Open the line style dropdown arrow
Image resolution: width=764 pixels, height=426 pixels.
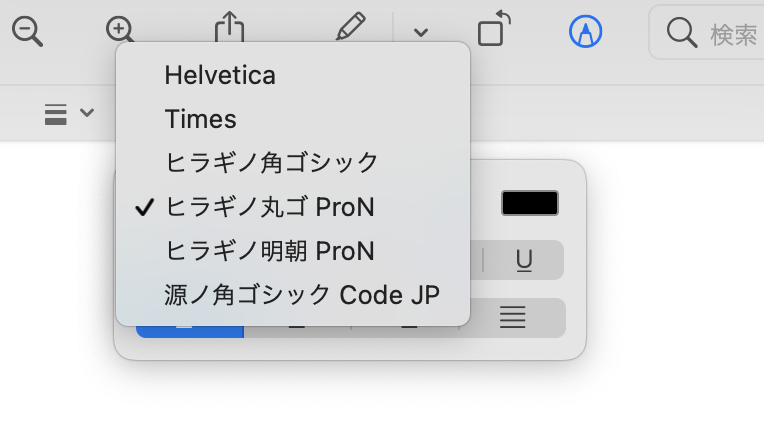pyautogui.click(x=87, y=113)
